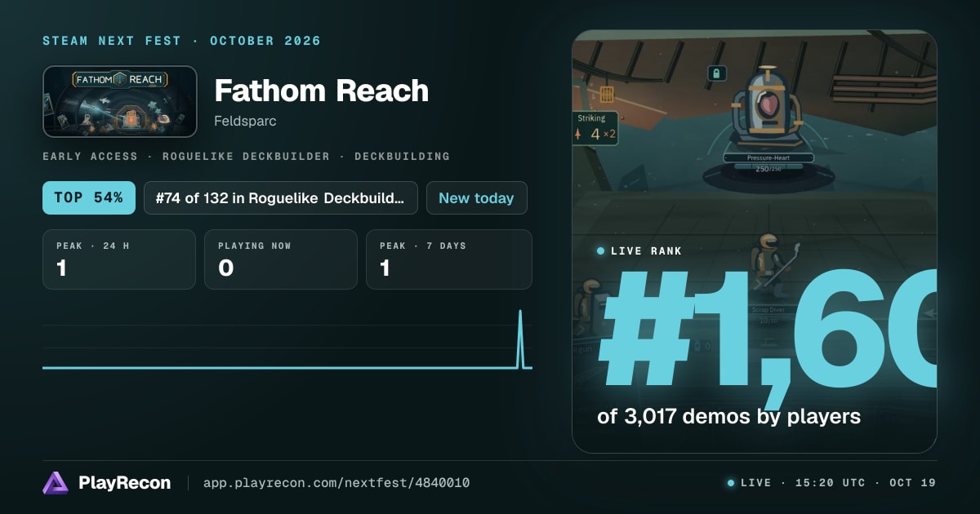
Task: Open the Fathom Reach capsule thumbnail
Action: (120, 101)
